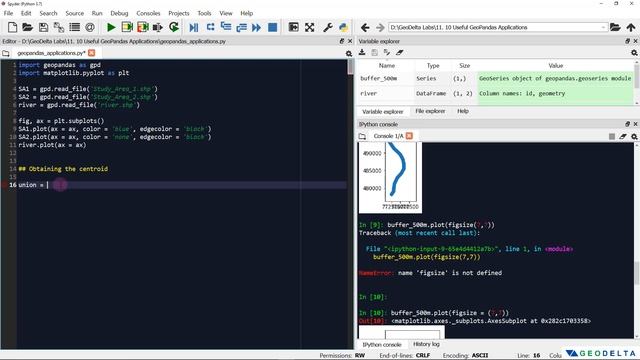Viewport: 640px width, 360px height.
Task: Open the file list (outline) toolbar icon
Action: click(x=74, y=27)
